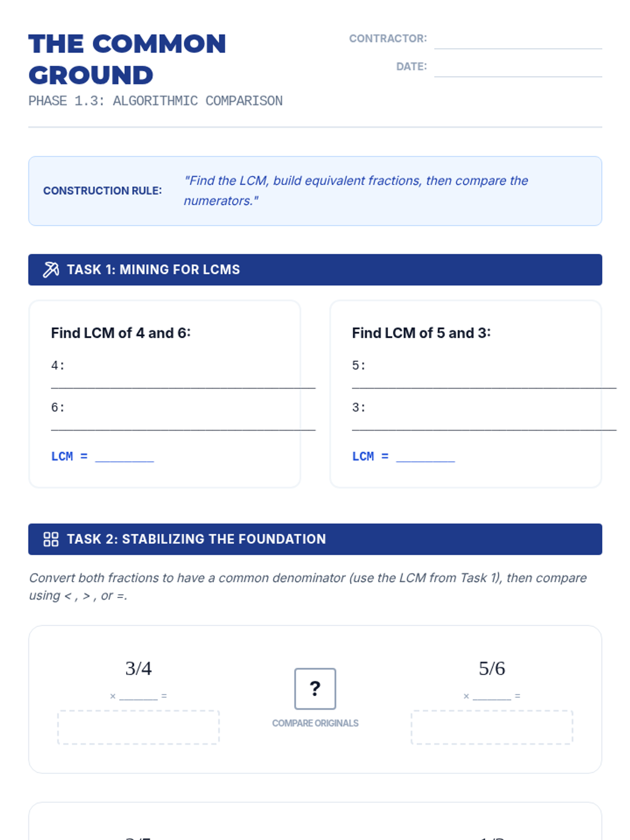Click the Date entry line
This screenshot has height=840, width=630.
pos(518,69)
